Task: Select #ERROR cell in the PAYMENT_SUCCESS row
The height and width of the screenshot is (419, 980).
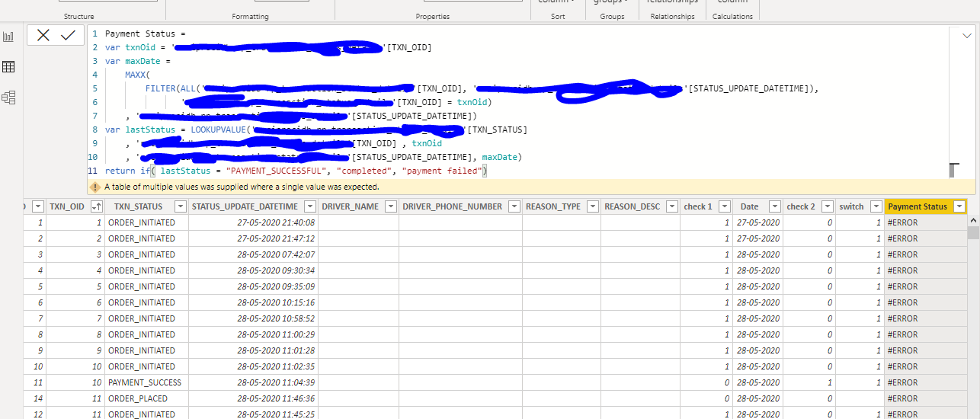Action: [x=925, y=382]
